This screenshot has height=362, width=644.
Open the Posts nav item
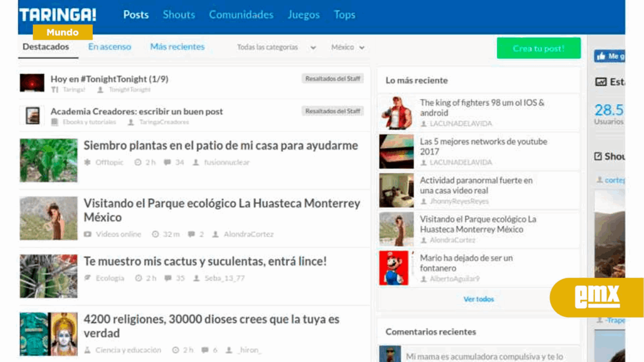[136, 15]
